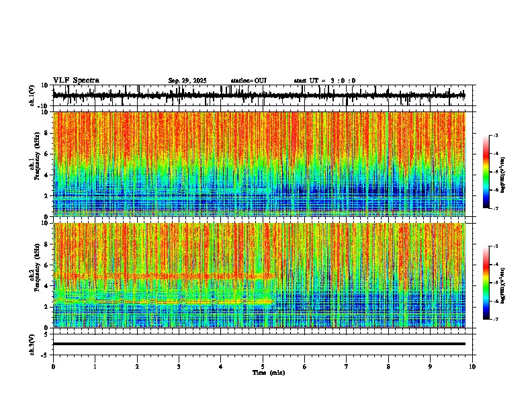
Task: Click inside the ch.2 frequency spectrogram panel
Action: [259, 275]
